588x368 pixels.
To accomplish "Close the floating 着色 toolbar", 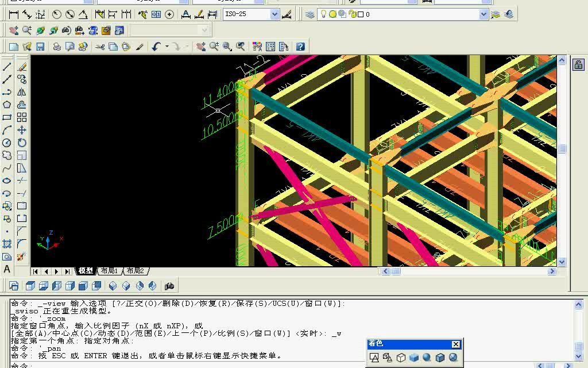I will (456, 344).
